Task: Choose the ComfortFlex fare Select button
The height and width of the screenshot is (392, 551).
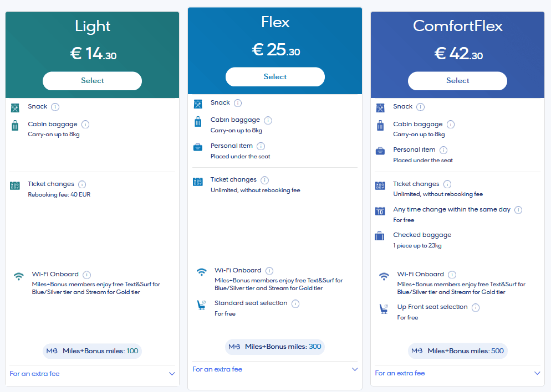Action: pos(457,81)
